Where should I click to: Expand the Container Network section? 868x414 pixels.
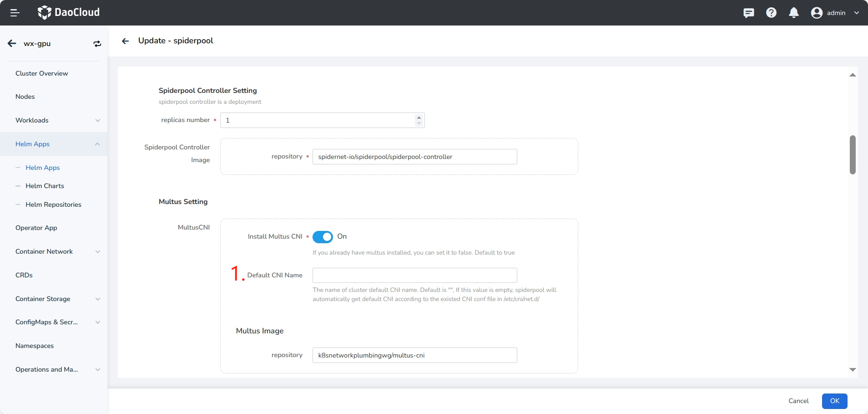click(97, 251)
